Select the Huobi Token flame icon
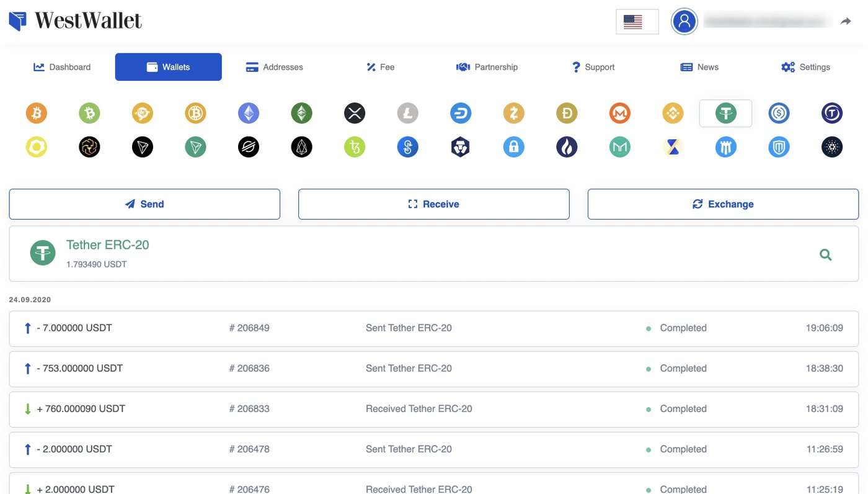This screenshot has height=494, width=868. (x=567, y=147)
